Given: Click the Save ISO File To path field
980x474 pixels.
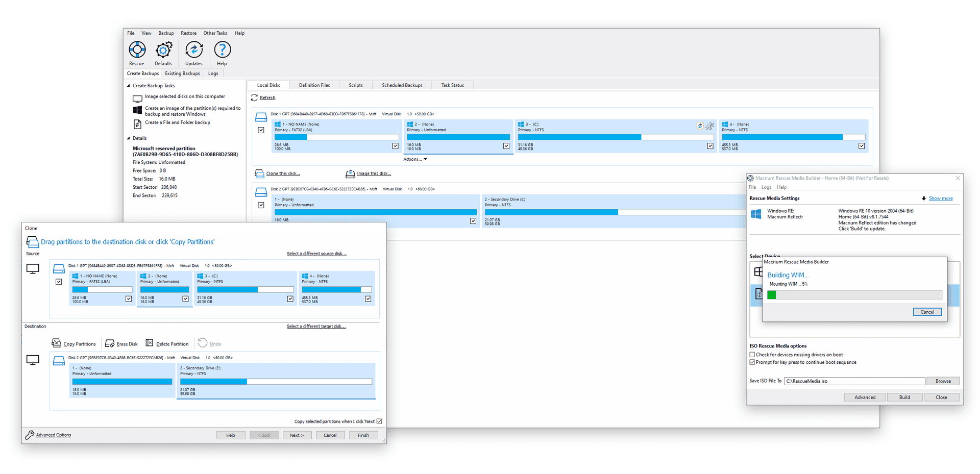Looking at the screenshot, I should (x=854, y=381).
